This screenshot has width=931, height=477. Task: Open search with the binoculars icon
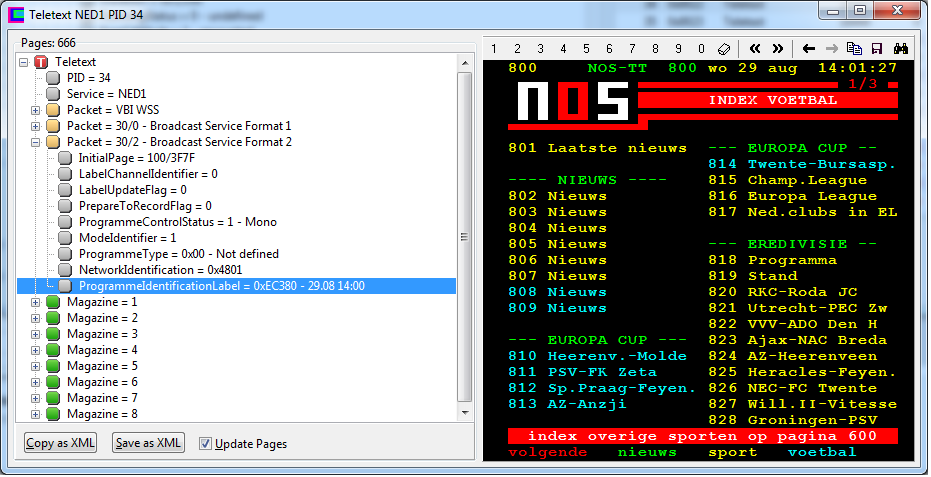[x=901, y=49]
